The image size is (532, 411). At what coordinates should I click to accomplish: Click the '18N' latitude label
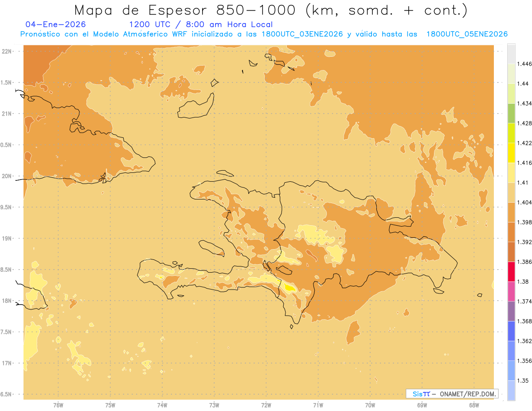pyautogui.click(x=7, y=301)
